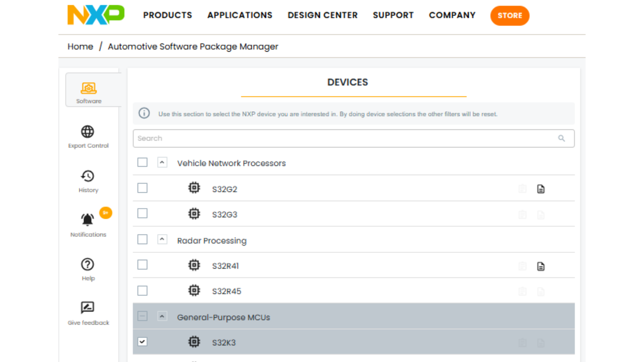
Task: Collapse the Vehicle Network Processors group
Action: click(162, 162)
